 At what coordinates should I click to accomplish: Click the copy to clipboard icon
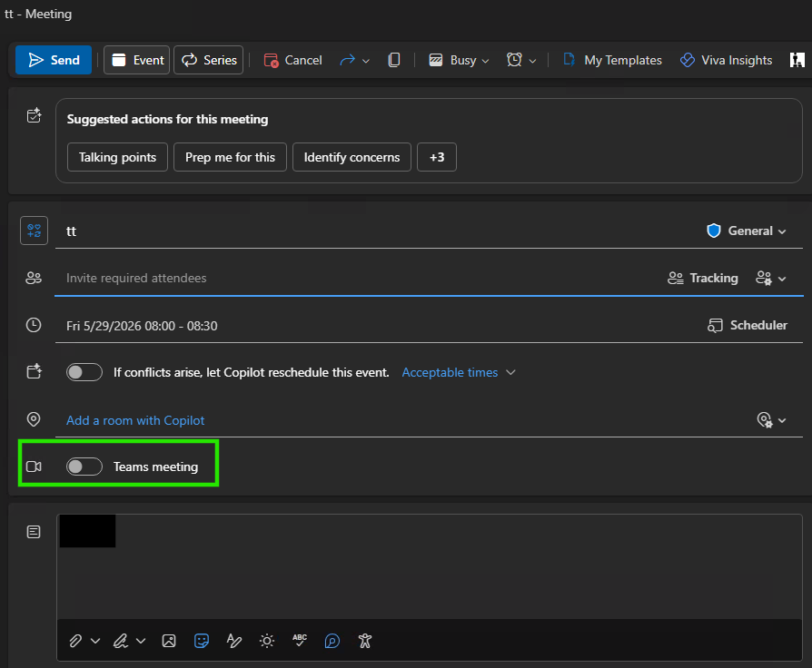(x=394, y=60)
